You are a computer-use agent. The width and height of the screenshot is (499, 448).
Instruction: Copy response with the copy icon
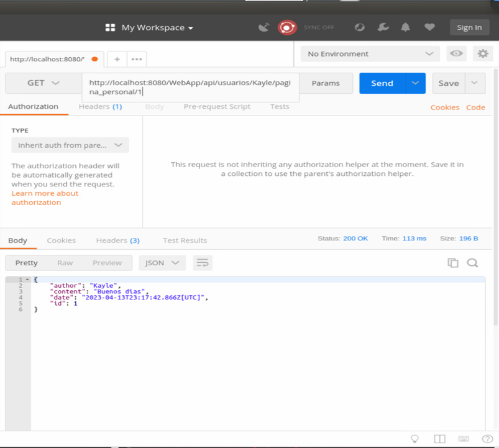(452, 263)
